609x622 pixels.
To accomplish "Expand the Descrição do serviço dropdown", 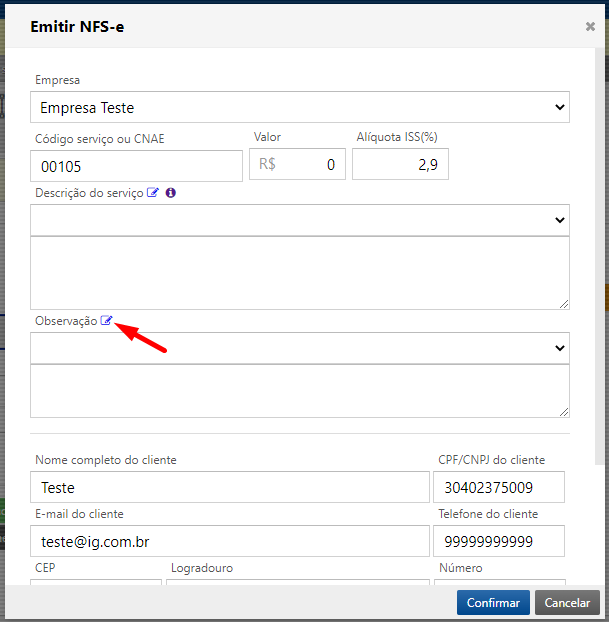I will [300, 220].
